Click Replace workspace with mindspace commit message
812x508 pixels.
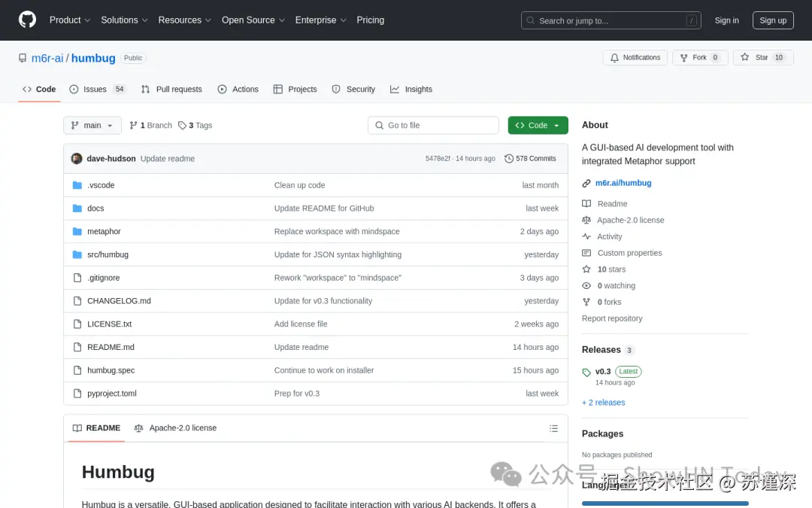(337, 232)
